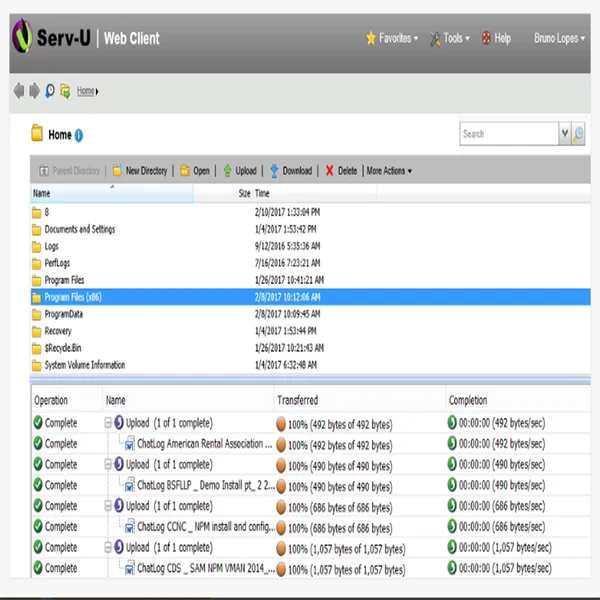Open the Favorites menu
This screenshot has height=600, width=600.
[x=392, y=38]
